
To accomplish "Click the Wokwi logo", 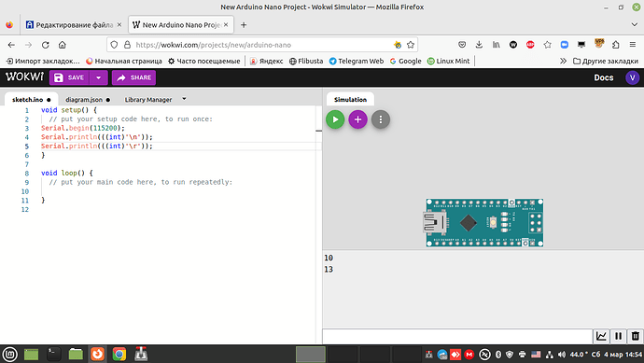I will coord(24,77).
